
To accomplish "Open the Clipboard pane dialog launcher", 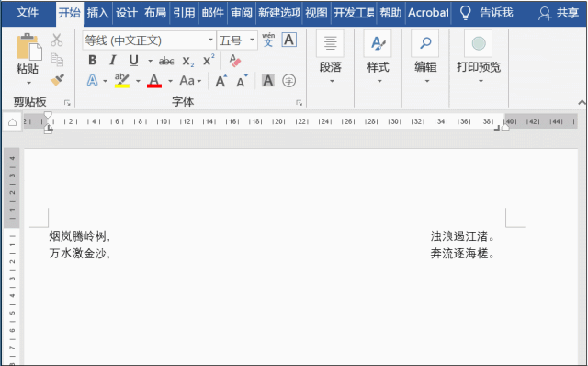I will (x=67, y=102).
